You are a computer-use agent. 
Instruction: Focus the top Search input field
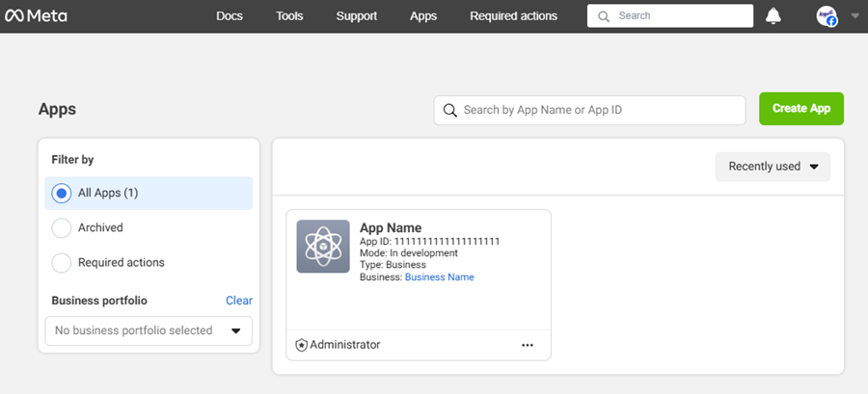click(x=670, y=16)
